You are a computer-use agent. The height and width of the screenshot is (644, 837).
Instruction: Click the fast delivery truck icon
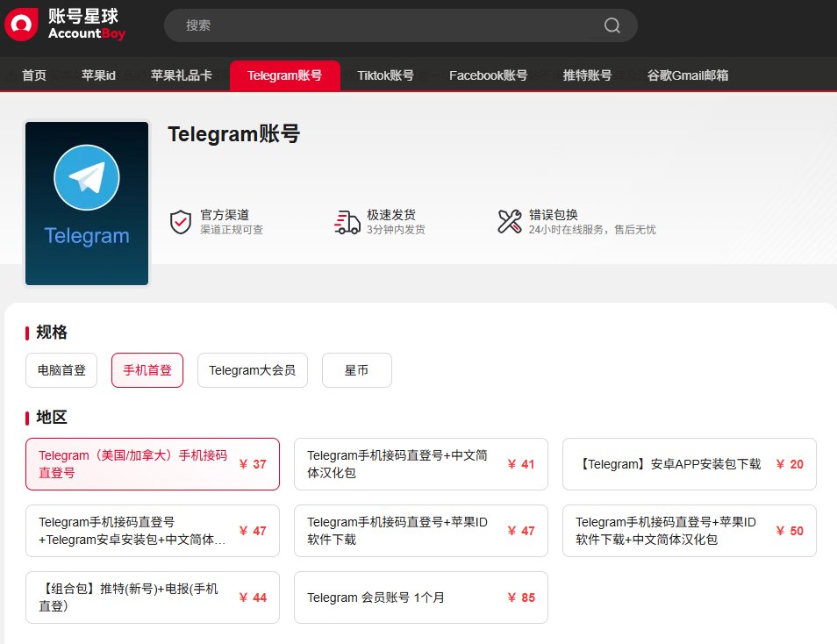tap(347, 222)
